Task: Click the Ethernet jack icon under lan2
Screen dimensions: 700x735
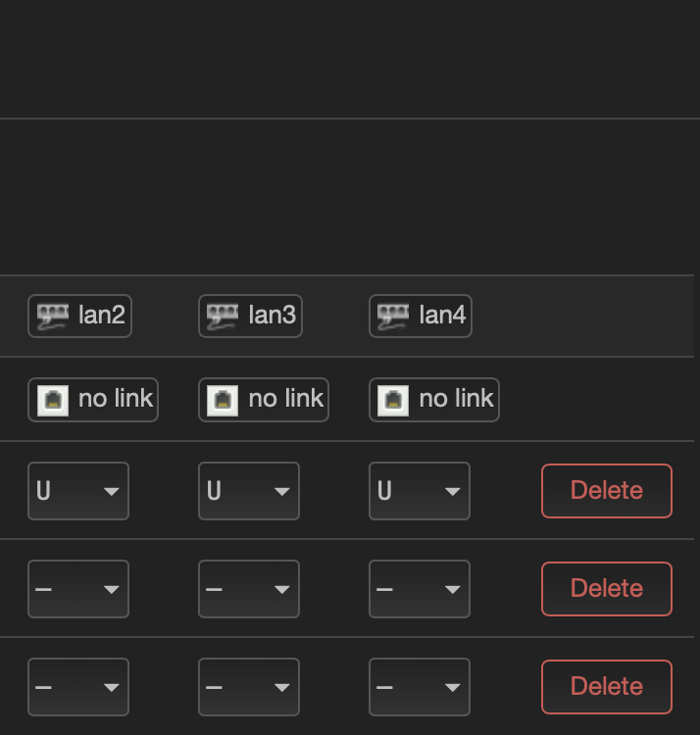Action: [53, 400]
